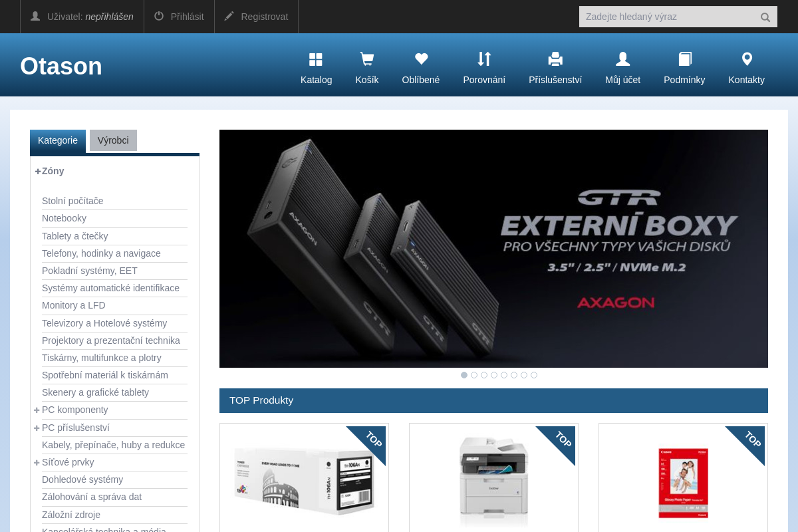Open Monitory a LFD category

click(74, 305)
